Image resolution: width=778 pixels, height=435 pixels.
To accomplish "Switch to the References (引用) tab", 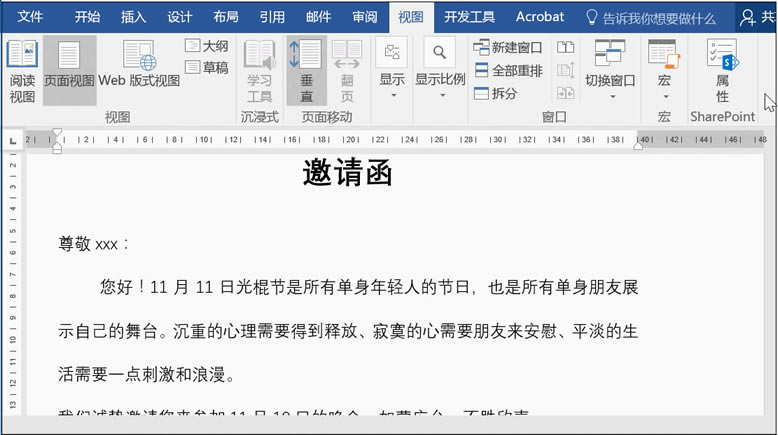I will 272,17.
